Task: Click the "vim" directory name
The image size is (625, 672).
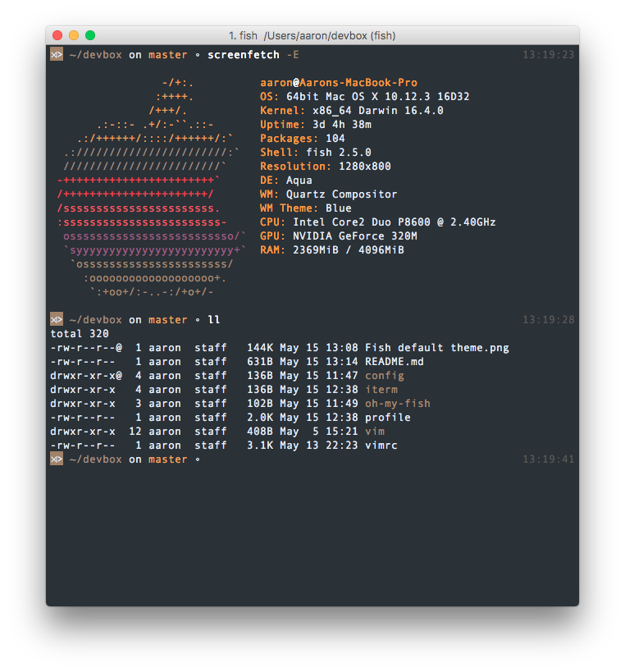Action: [x=375, y=432]
